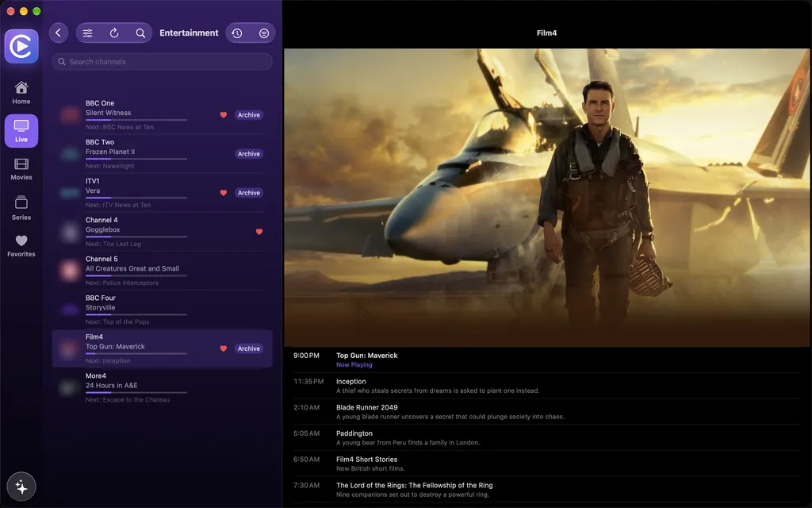
Task: Select the ITV1 Vera channel row
Action: (x=162, y=193)
